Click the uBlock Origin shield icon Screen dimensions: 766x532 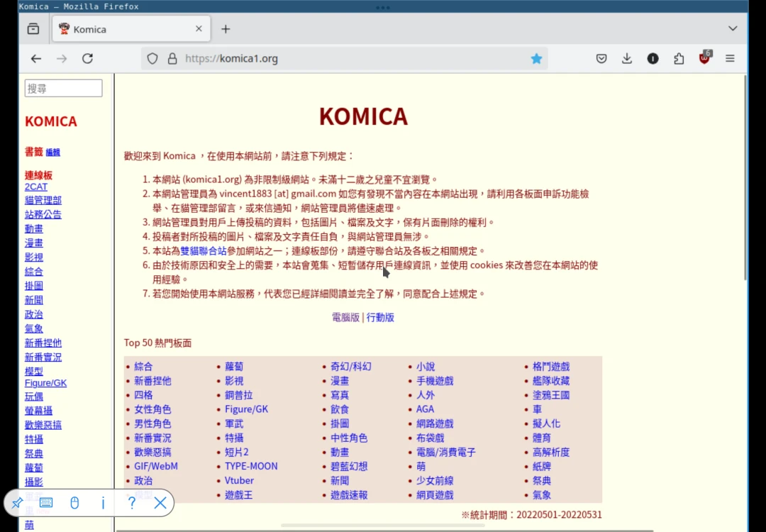(x=704, y=58)
